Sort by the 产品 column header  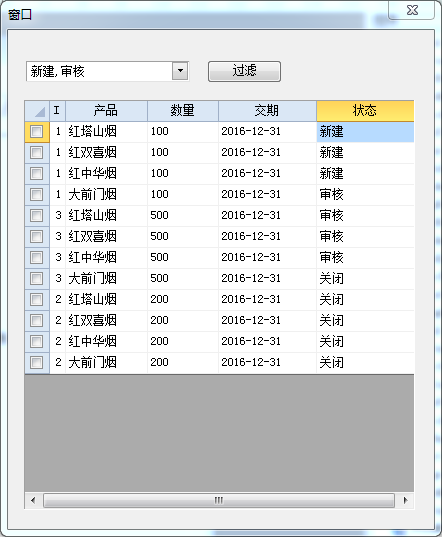click(x=106, y=111)
